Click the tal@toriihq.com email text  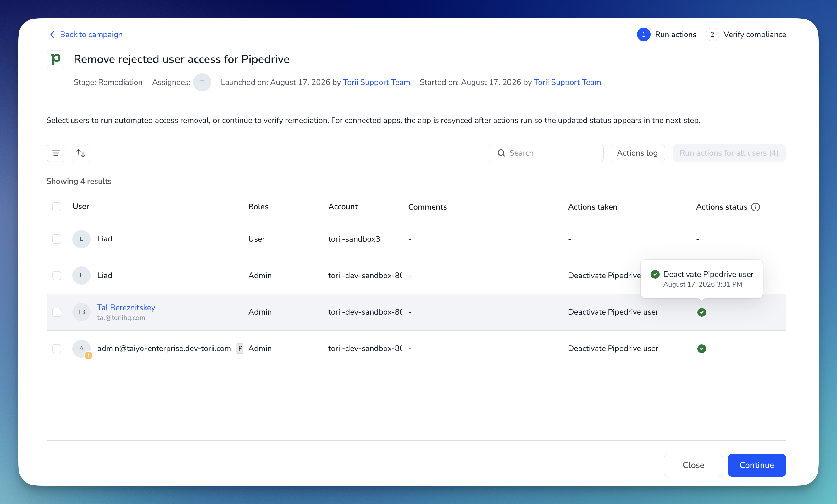(121, 318)
